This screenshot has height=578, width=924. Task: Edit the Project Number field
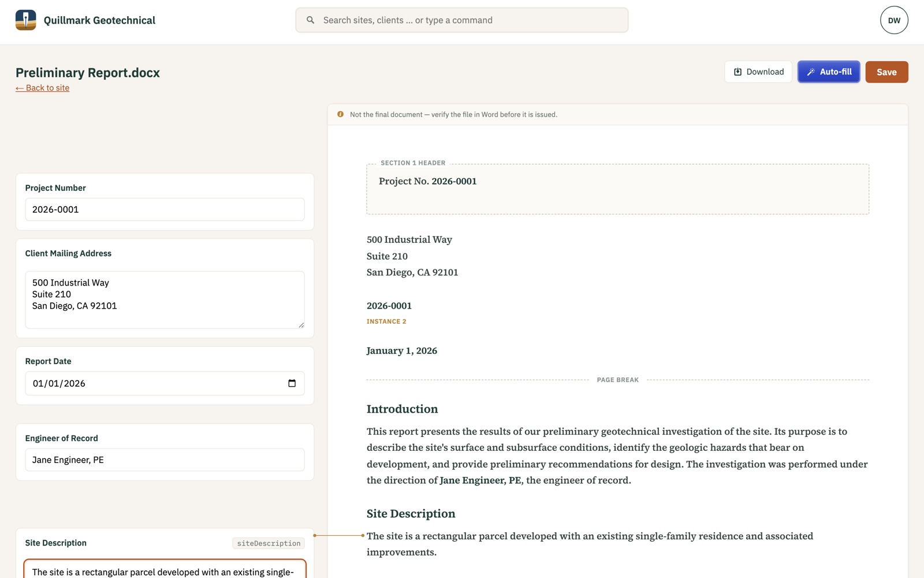pos(165,209)
